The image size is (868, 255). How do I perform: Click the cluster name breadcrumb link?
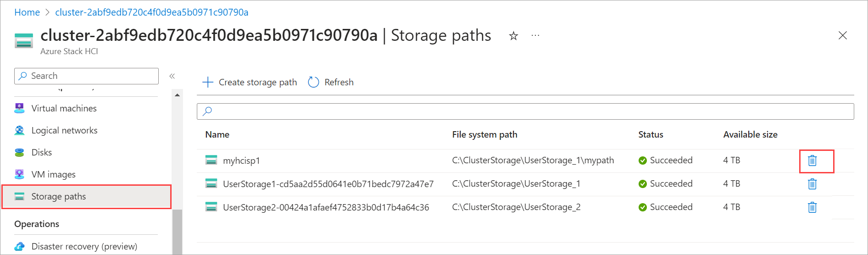pyautogui.click(x=151, y=12)
